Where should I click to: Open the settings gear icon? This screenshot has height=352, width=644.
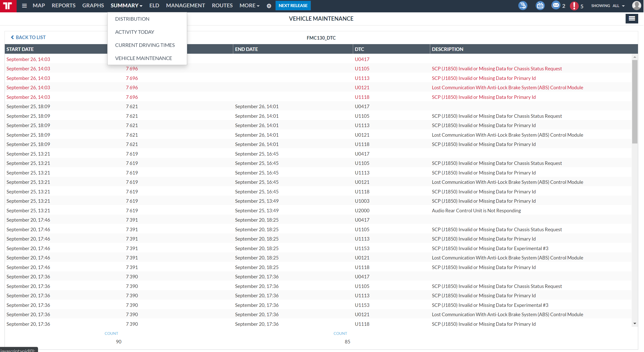point(269,6)
